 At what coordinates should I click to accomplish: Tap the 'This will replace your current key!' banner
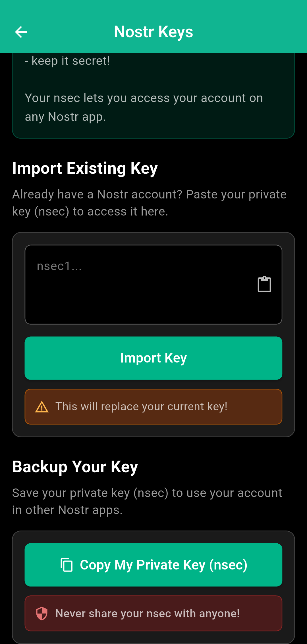pyautogui.click(x=153, y=407)
